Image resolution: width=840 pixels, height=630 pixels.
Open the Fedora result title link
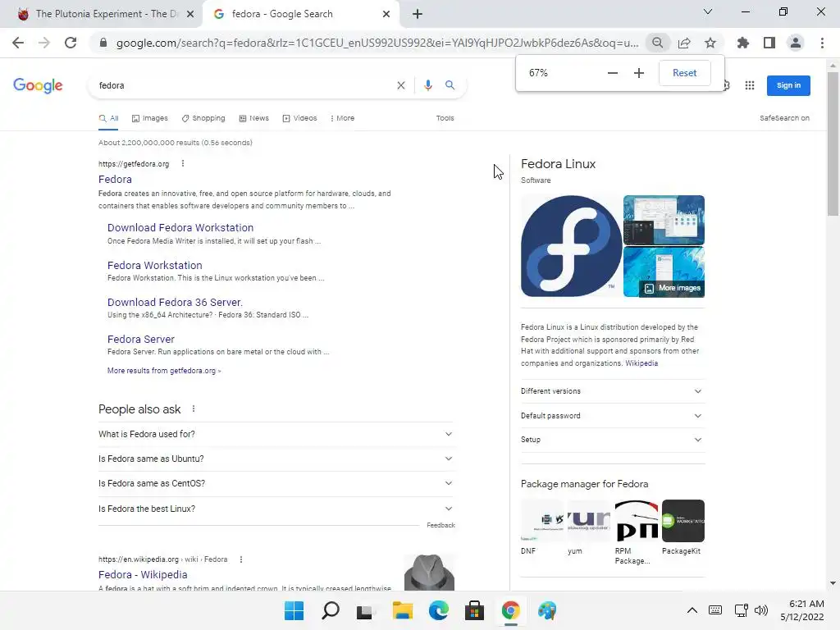pos(115,180)
